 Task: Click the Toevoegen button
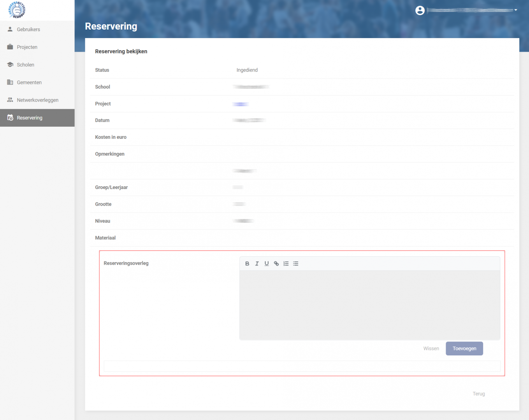coord(464,348)
